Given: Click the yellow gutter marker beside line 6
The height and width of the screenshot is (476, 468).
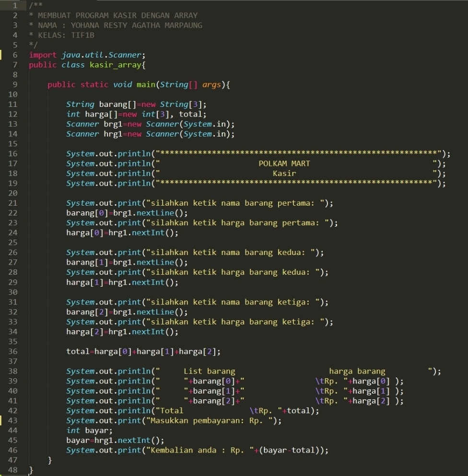Looking at the screenshot, I should [x=2, y=55].
